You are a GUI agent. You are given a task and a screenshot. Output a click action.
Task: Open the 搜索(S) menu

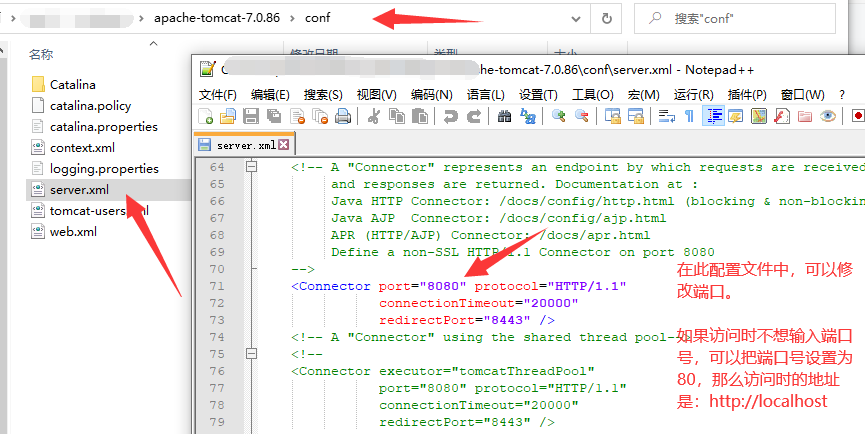(x=323, y=95)
